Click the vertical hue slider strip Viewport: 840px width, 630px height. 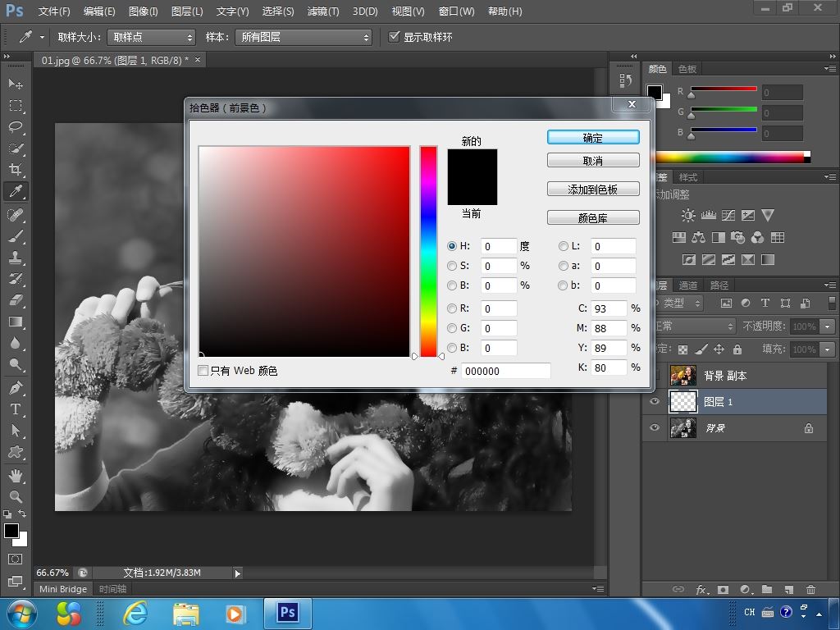(x=428, y=251)
